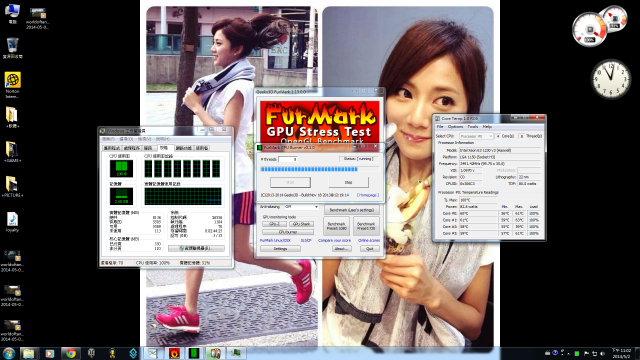Screen dimensions: 640x360
Task: Click the 資源監視器 button in Task Manager
Action: coord(196,248)
